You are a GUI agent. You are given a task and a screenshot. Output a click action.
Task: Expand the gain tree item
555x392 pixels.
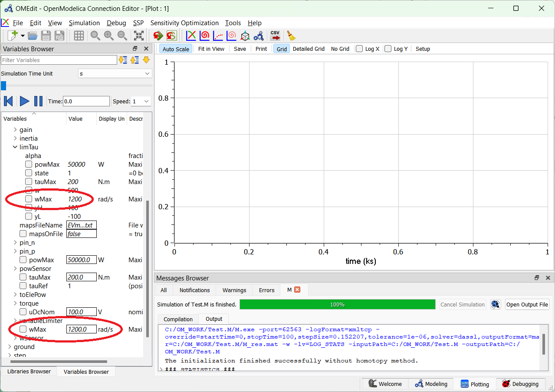pos(15,129)
